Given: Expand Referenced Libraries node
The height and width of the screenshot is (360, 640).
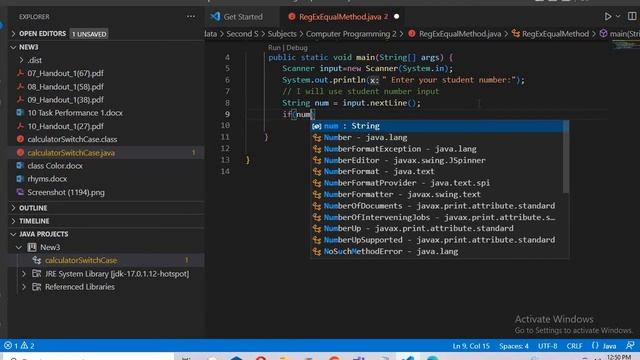Looking at the screenshot, I should tap(24, 287).
